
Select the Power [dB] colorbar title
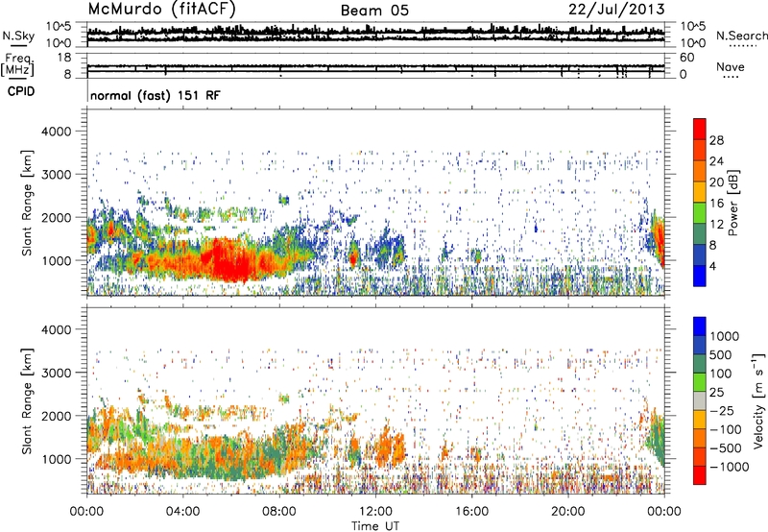pyautogui.click(x=732, y=203)
